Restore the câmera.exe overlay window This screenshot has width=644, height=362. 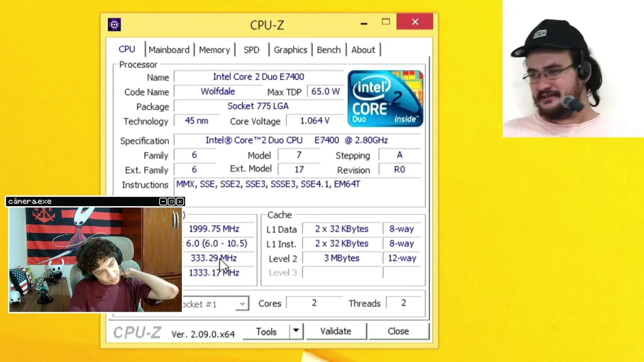coord(172,202)
